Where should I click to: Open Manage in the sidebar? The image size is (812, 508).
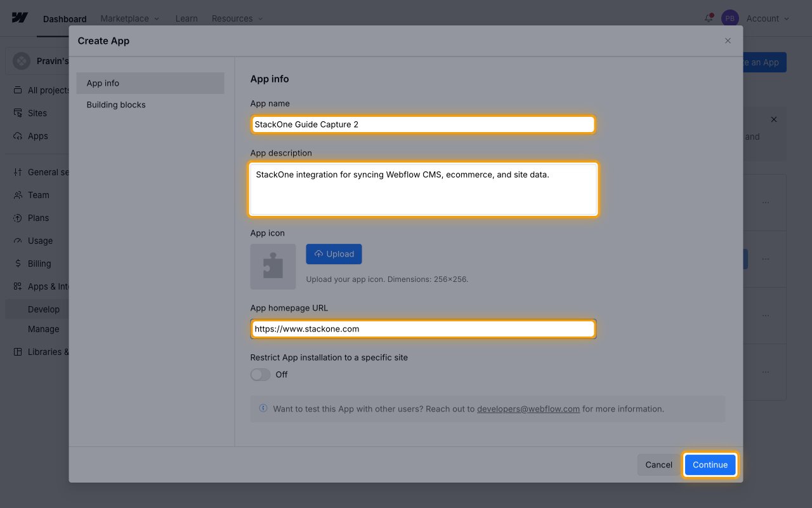(44, 329)
